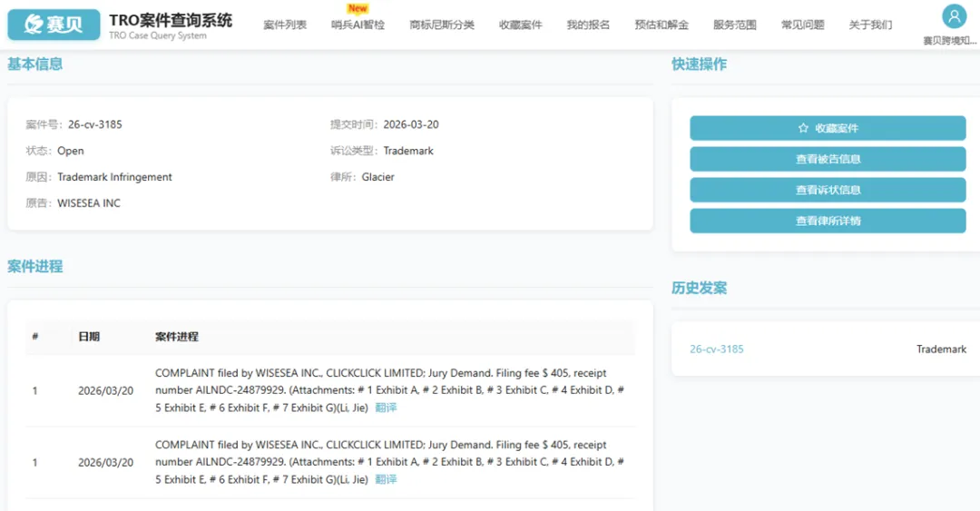The image size is (980, 511).
Task: Click the submission date 2026-03-20
Action: 411,124
